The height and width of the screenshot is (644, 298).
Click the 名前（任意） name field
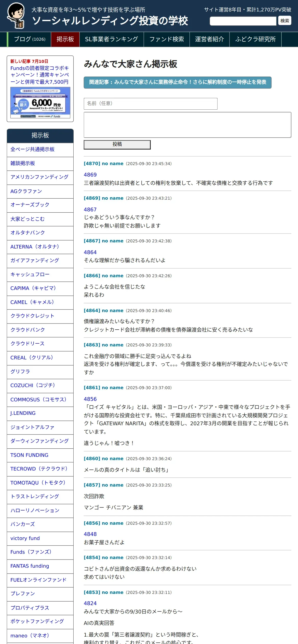(x=151, y=104)
